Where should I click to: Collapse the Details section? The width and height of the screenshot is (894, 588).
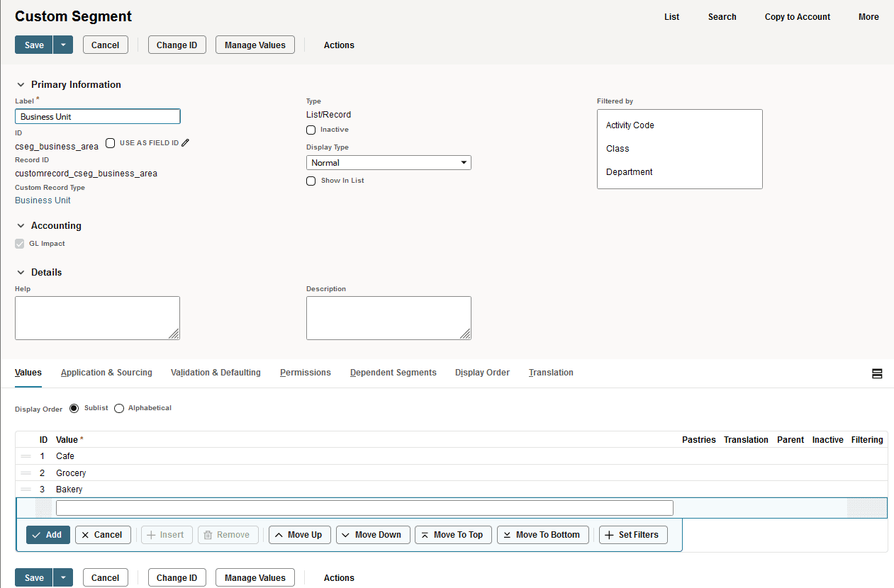(x=21, y=272)
